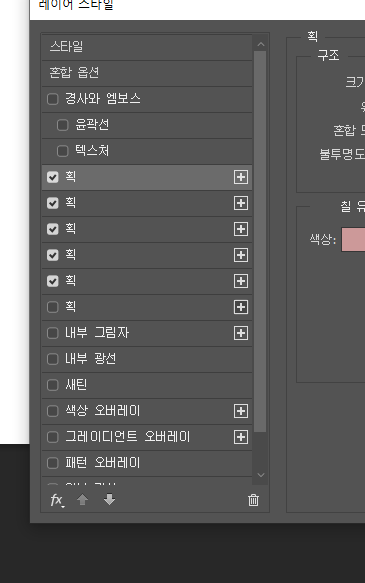
Task: Uncheck the third 획 row checkbox
Action: coord(53,229)
